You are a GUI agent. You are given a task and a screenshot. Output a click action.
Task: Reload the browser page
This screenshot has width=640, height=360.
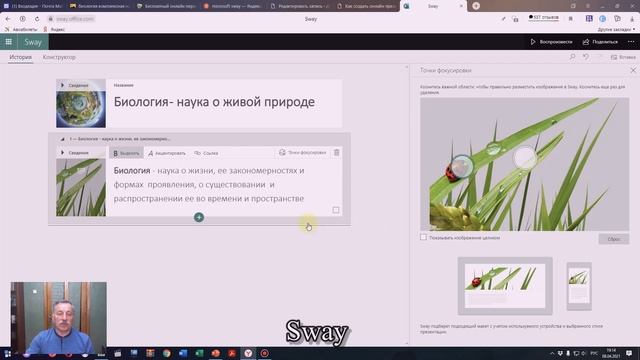point(37,19)
